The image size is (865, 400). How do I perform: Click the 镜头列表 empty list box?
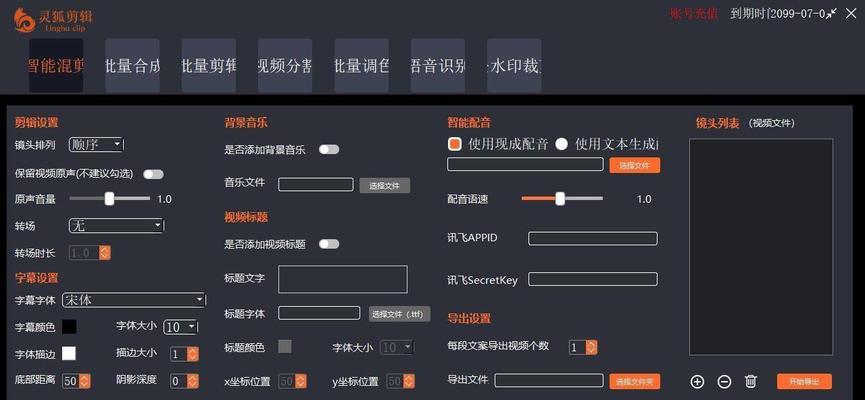pos(761,247)
